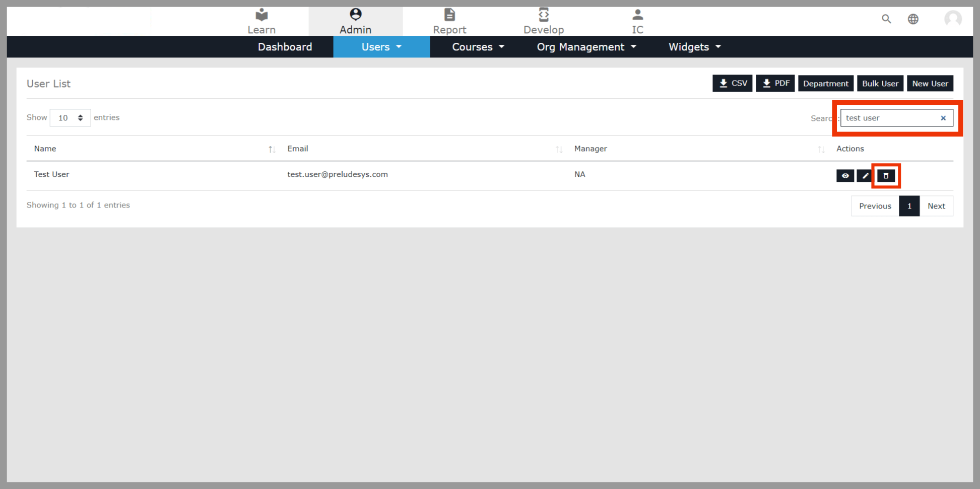The height and width of the screenshot is (489, 980).
Task: Click the New User button
Action: [930, 84]
